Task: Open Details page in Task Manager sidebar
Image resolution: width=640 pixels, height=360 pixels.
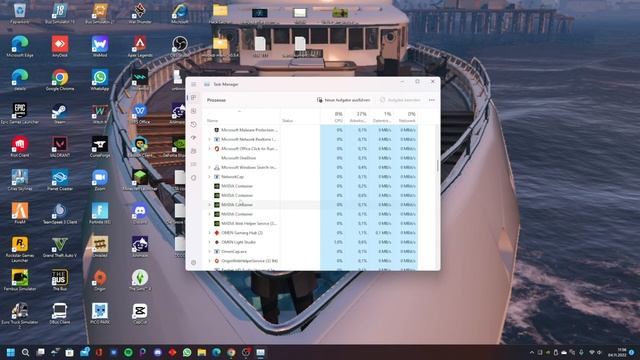Action: (193, 164)
